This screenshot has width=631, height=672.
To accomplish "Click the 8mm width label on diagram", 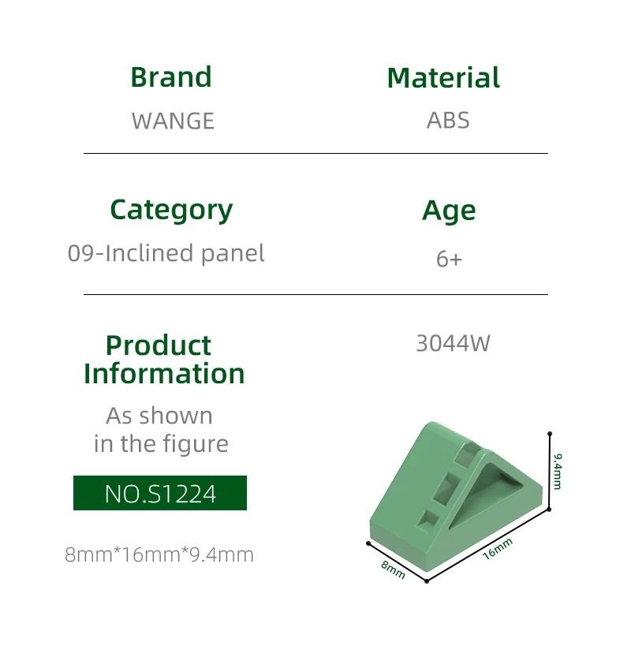I will (x=393, y=569).
